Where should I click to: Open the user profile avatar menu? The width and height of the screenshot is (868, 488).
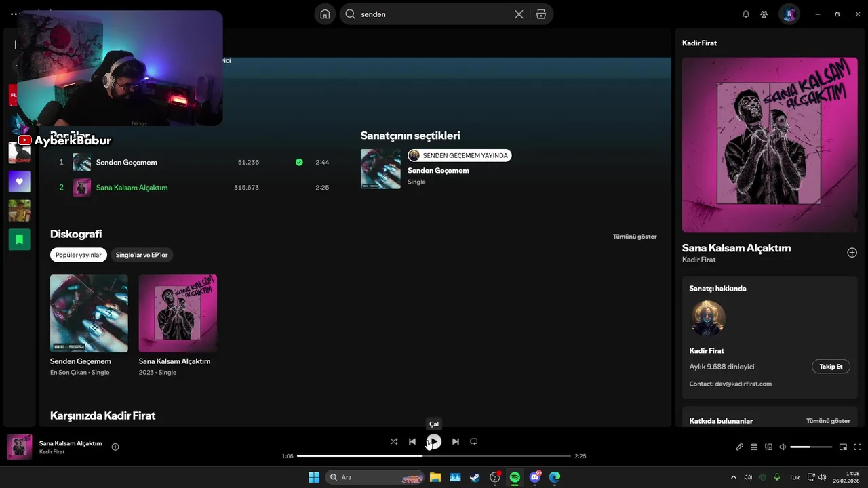point(789,14)
